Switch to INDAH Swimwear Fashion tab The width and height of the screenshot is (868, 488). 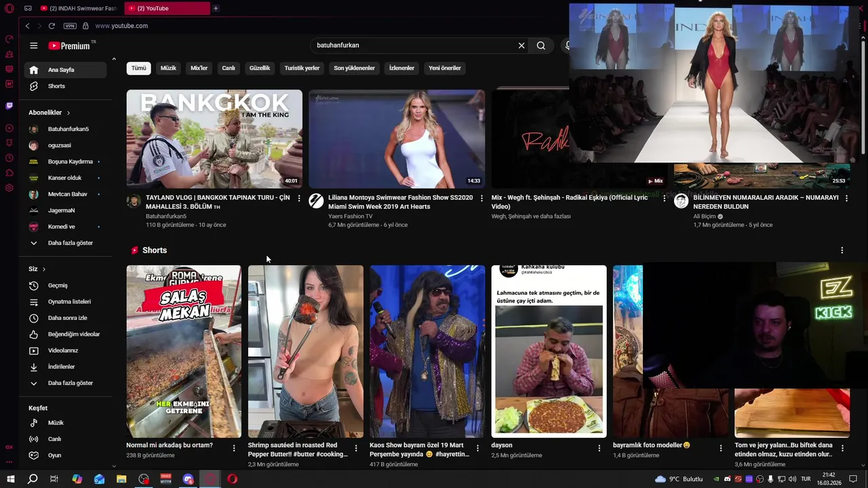[79, 8]
